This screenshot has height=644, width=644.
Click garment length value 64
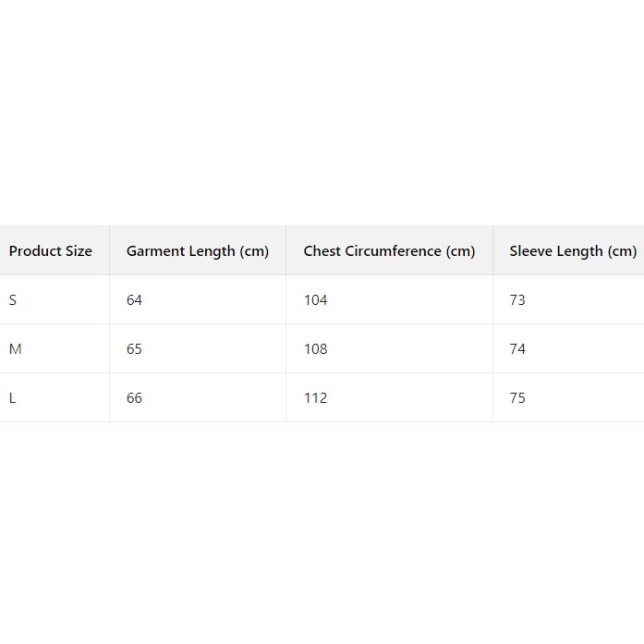(x=135, y=300)
